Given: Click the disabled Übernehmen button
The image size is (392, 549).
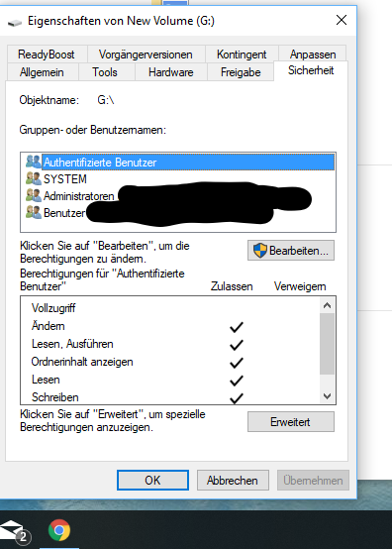Looking at the screenshot, I should [x=313, y=480].
